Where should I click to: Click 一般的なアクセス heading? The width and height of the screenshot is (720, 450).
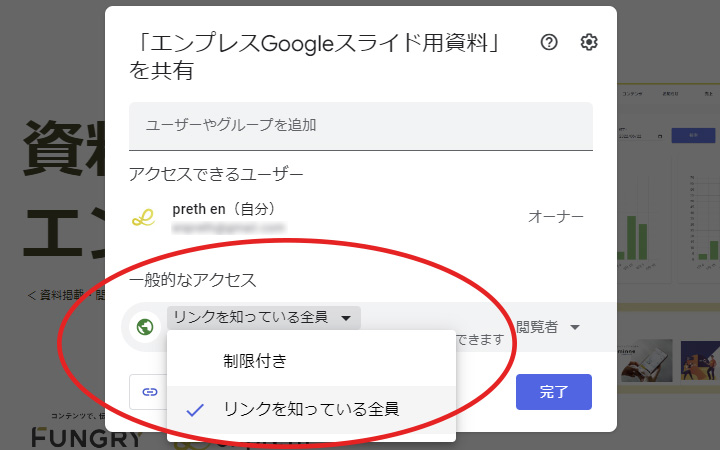[x=192, y=280]
